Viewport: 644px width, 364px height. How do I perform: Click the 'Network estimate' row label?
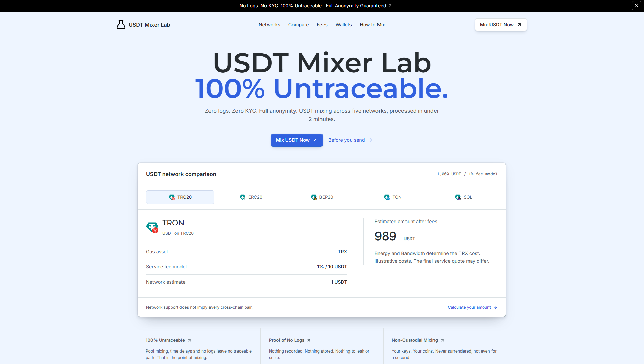coord(166,282)
